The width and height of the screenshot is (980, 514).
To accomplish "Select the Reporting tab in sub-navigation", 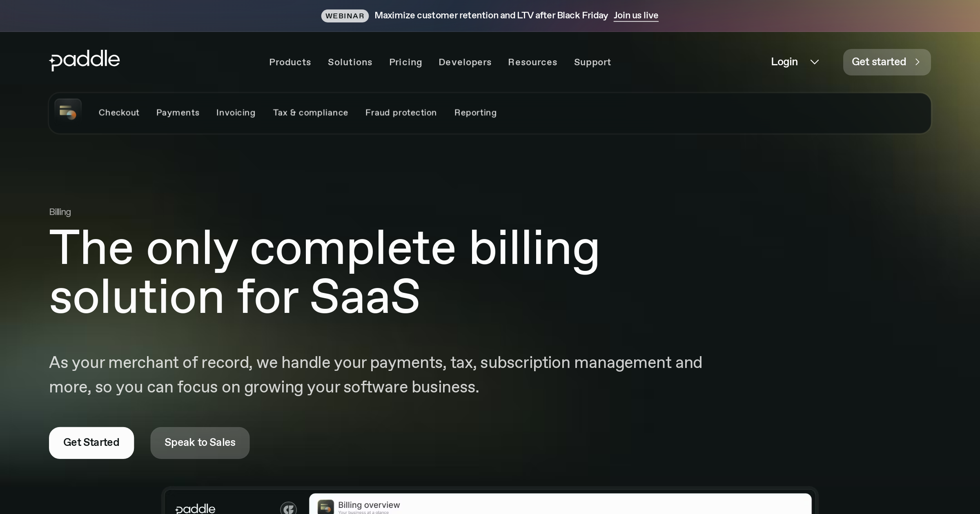I will coord(475,113).
